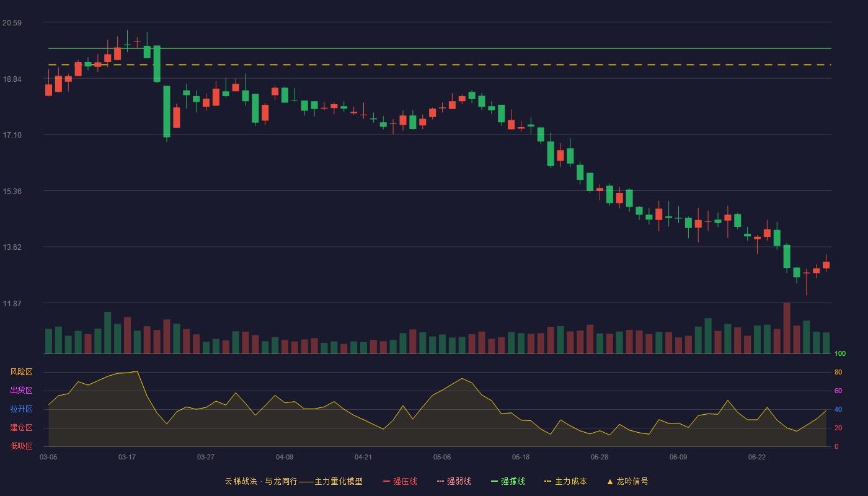Click the indicator scale value 100
The image size is (868, 496).
pos(840,354)
